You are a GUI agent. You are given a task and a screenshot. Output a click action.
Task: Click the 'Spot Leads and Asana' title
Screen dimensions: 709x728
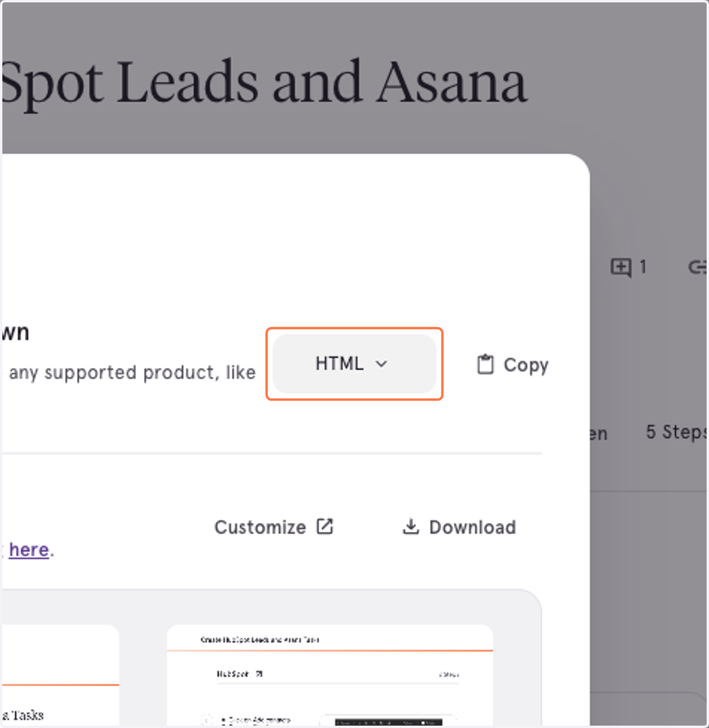(264, 83)
